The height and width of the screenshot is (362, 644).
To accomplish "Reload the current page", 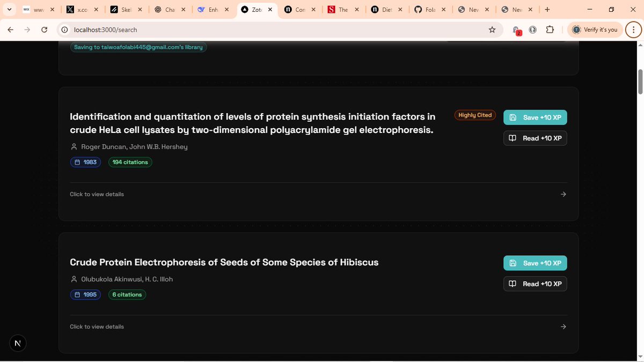I will click(45, 29).
